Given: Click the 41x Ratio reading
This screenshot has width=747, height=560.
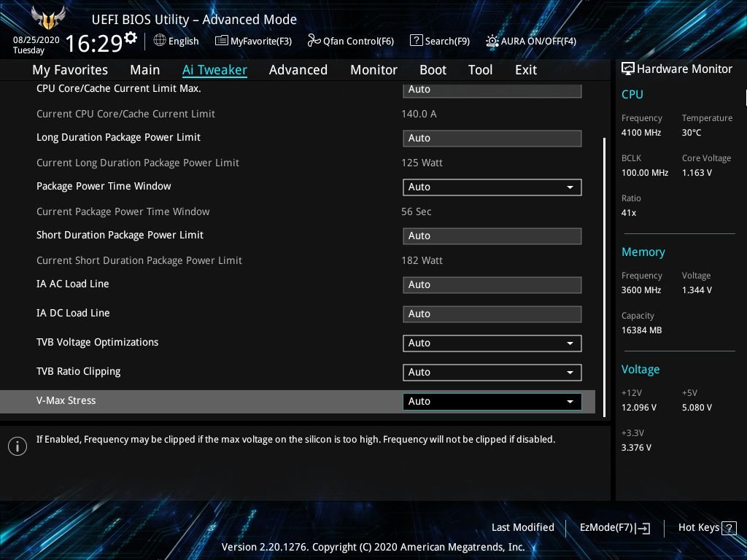Looking at the screenshot, I should click(628, 213).
